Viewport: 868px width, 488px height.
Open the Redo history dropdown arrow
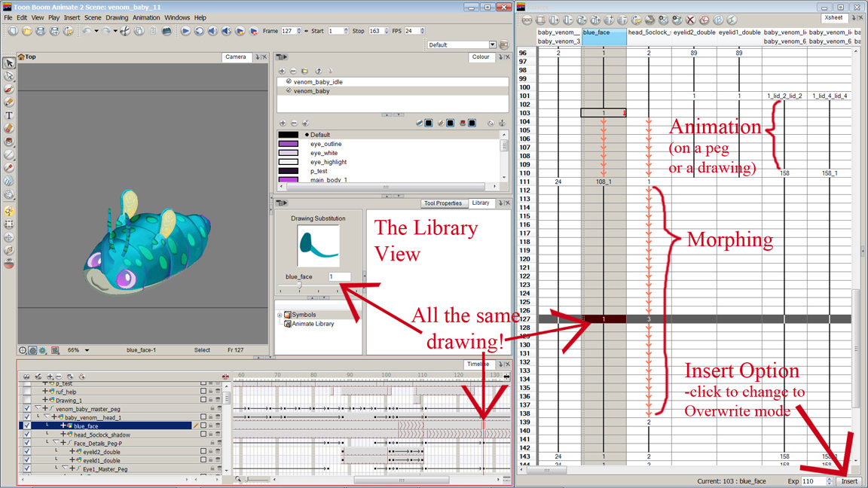[x=115, y=31]
